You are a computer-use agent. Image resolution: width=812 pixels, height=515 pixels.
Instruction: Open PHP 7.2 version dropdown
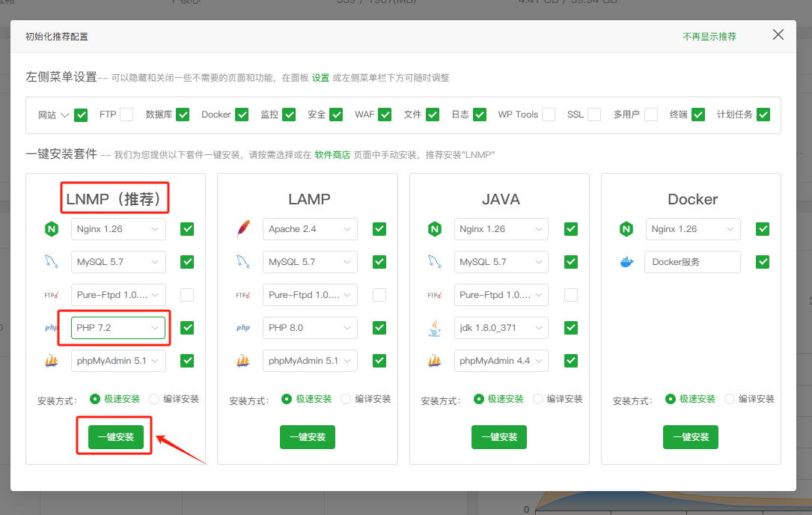pos(118,327)
